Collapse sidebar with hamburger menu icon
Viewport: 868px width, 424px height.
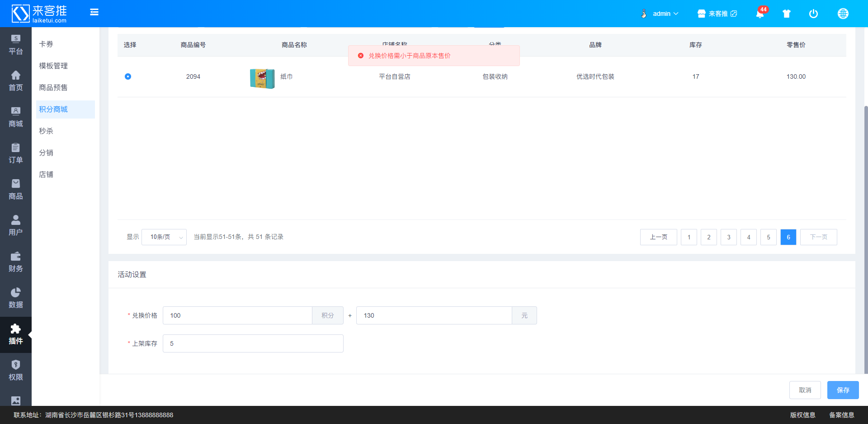tap(94, 12)
